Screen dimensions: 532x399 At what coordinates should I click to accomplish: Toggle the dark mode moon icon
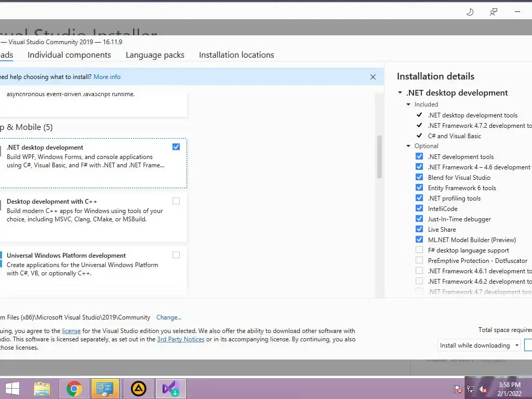(x=470, y=12)
